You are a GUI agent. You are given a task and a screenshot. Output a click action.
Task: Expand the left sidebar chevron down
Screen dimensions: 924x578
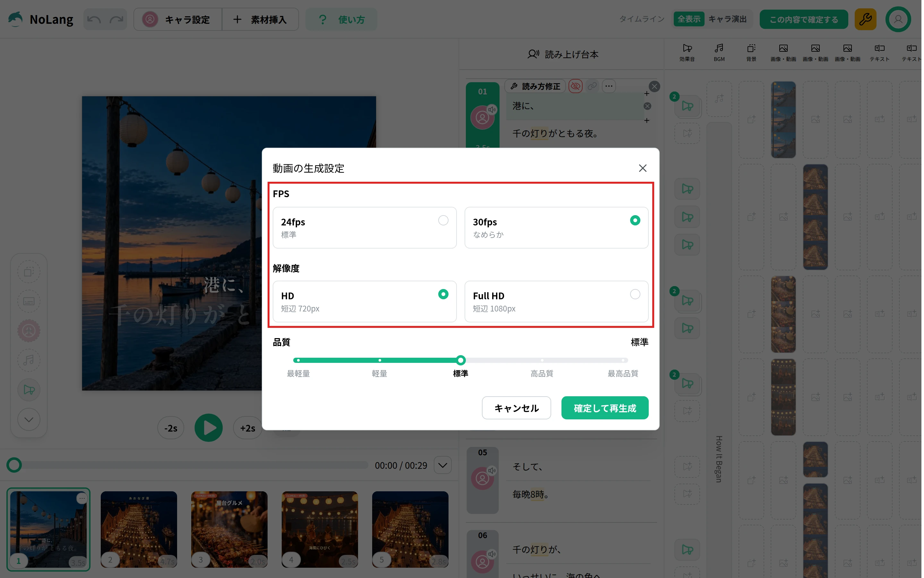(29, 419)
